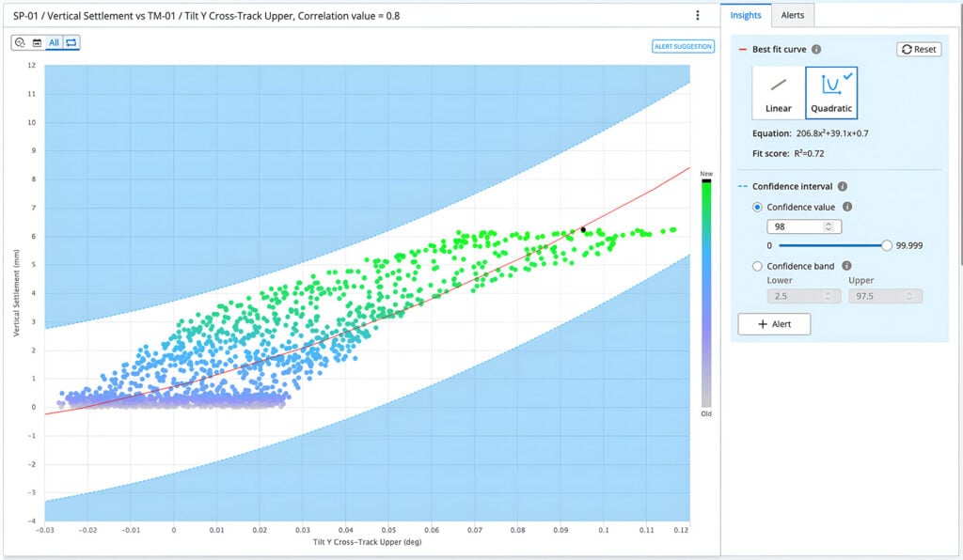This screenshot has width=963, height=560.
Task: Select the Linear fit option
Action: [x=778, y=93]
